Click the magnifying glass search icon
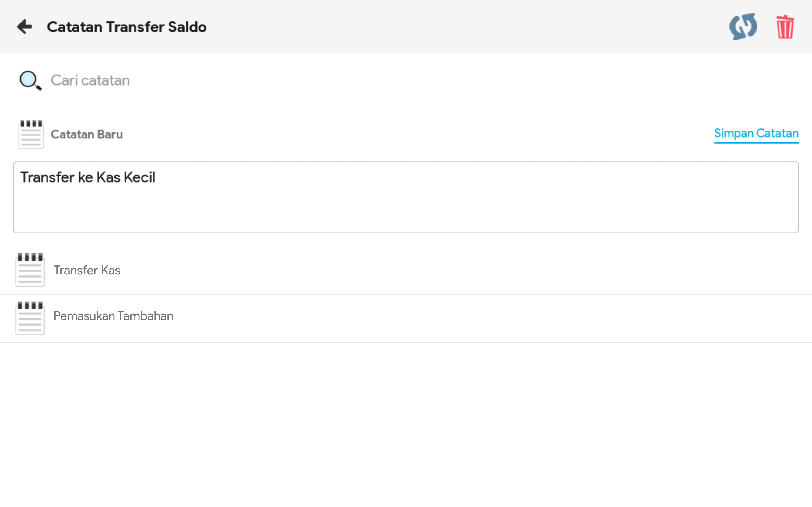Image resolution: width=812 pixels, height=507 pixels. click(x=30, y=80)
